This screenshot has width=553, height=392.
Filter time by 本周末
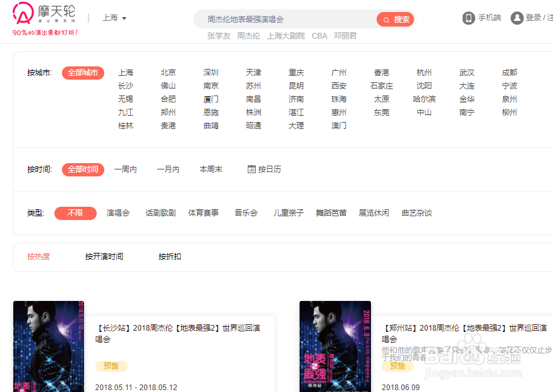click(211, 169)
